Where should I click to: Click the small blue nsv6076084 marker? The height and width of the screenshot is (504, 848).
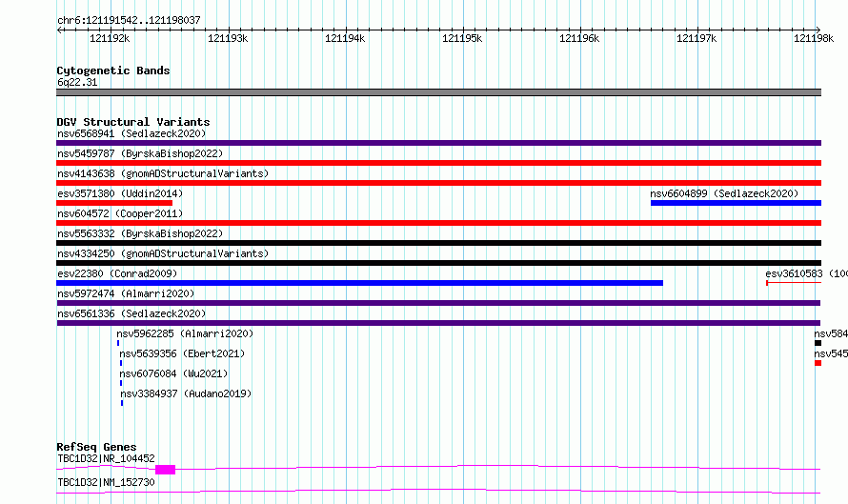tap(121, 383)
